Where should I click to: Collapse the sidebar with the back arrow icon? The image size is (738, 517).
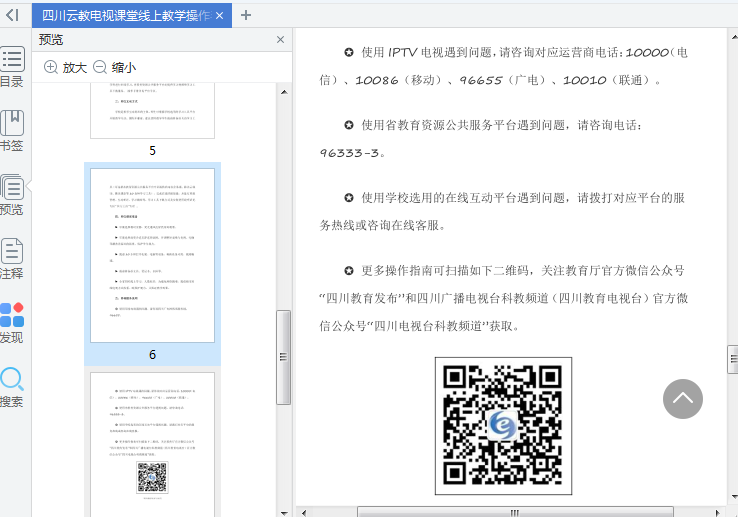click(12, 15)
